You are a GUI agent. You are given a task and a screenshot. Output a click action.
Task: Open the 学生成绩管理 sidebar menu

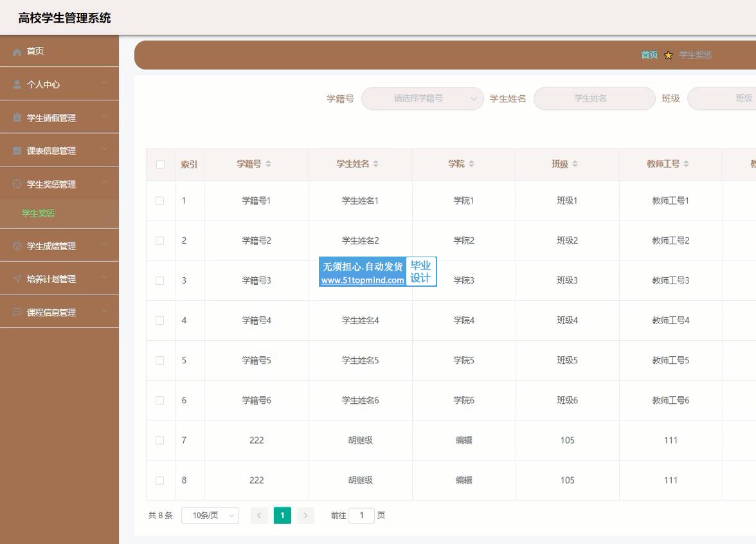tap(59, 246)
